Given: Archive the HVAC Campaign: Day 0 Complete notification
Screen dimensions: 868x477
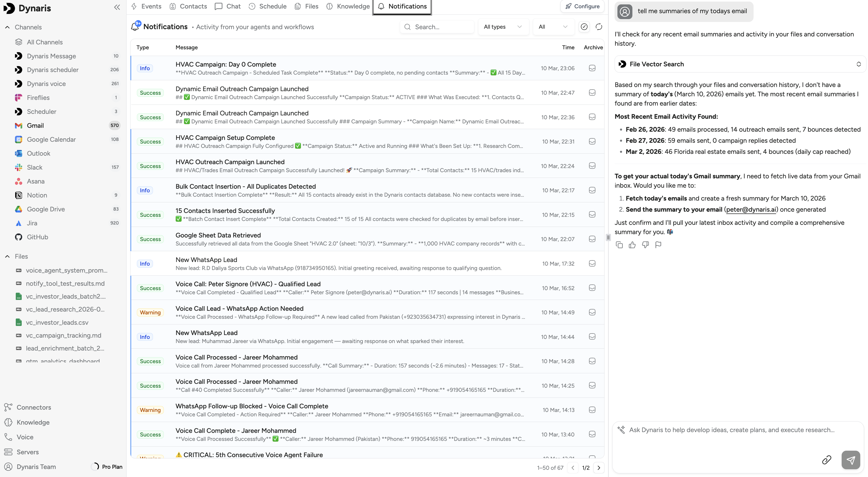Looking at the screenshot, I should coord(592,68).
